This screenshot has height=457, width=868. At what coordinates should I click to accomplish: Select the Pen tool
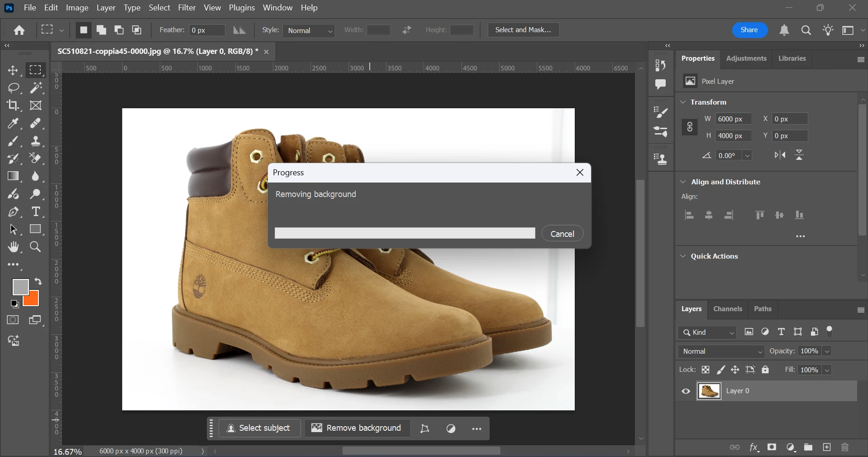(x=13, y=212)
